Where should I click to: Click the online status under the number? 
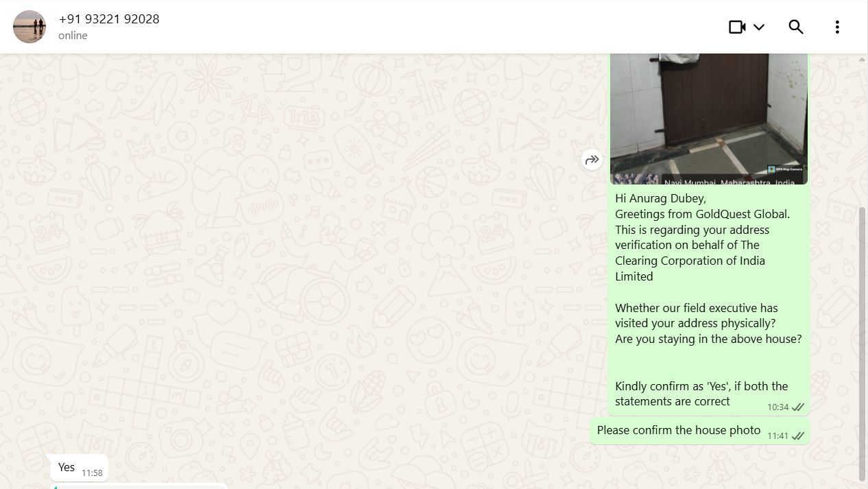point(73,36)
